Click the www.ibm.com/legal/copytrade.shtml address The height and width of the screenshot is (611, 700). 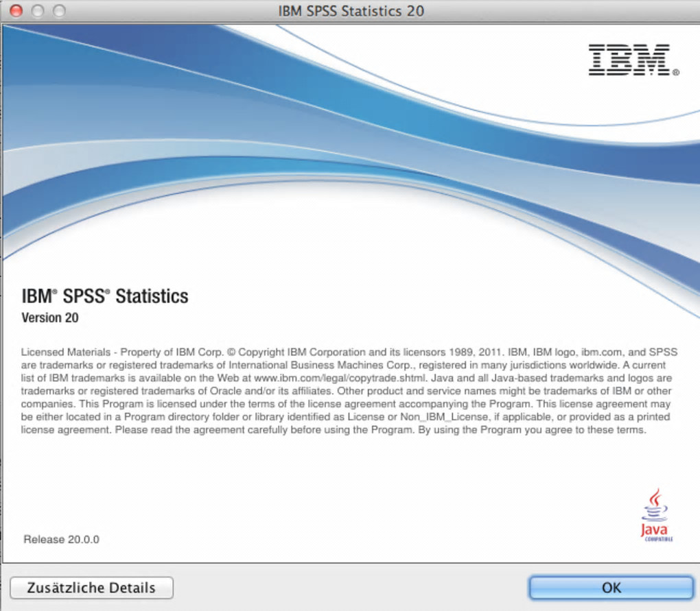[x=339, y=378]
